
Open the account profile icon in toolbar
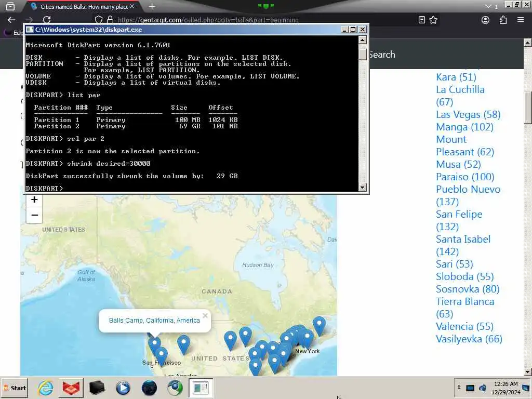click(x=486, y=20)
